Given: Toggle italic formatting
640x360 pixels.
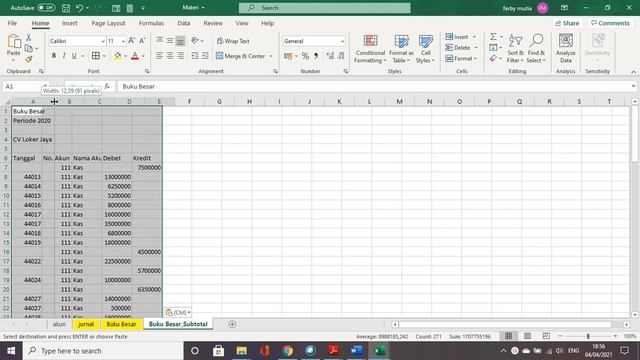Looking at the screenshot, I should pos(64,56).
